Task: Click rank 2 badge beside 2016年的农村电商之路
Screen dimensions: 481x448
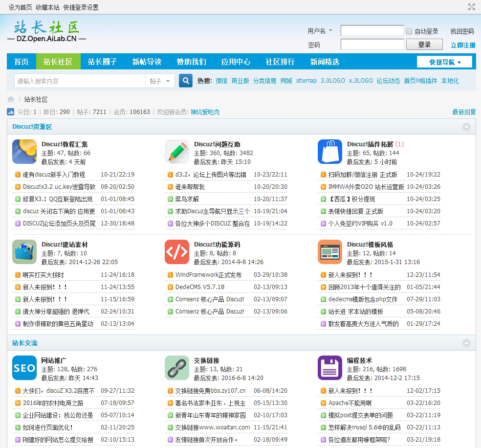Action: [18, 403]
